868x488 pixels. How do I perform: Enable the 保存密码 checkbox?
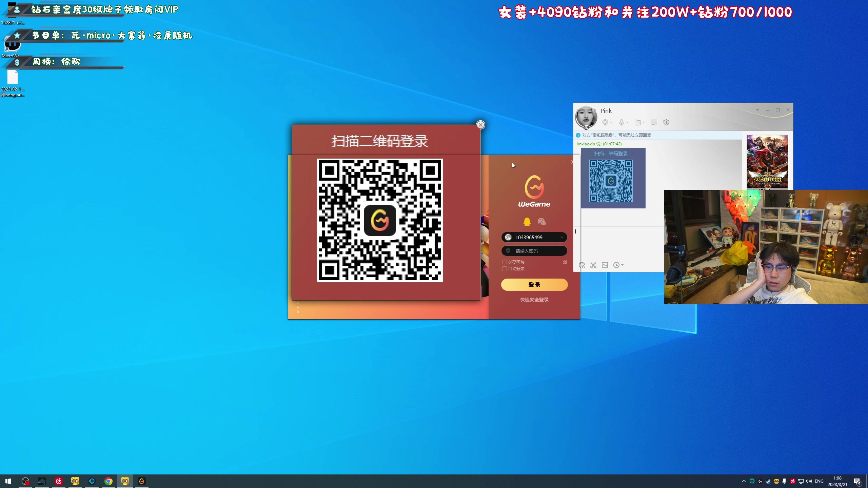pos(505,262)
